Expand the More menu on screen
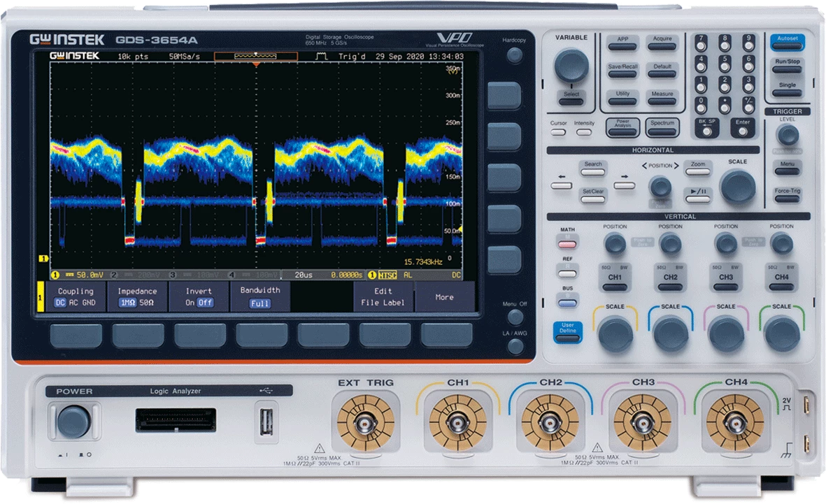Viewport: 826px width, 504px height. [444, 297]
